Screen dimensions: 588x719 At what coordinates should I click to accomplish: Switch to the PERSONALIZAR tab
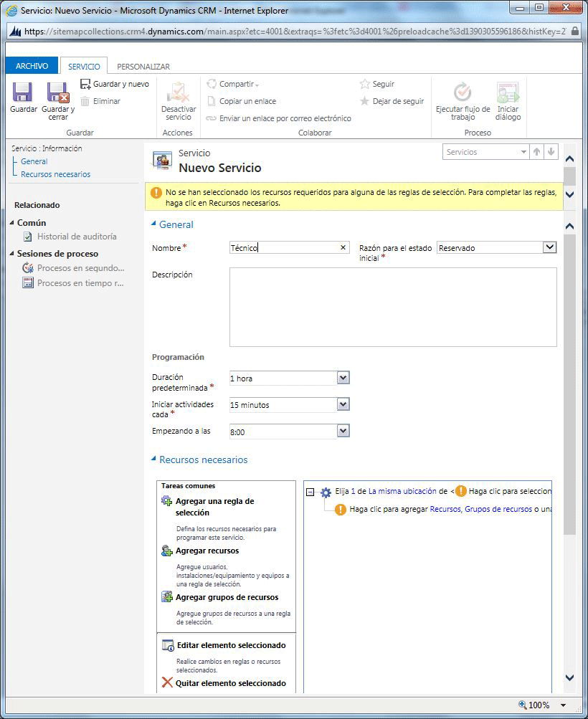(x=143, y=67)
